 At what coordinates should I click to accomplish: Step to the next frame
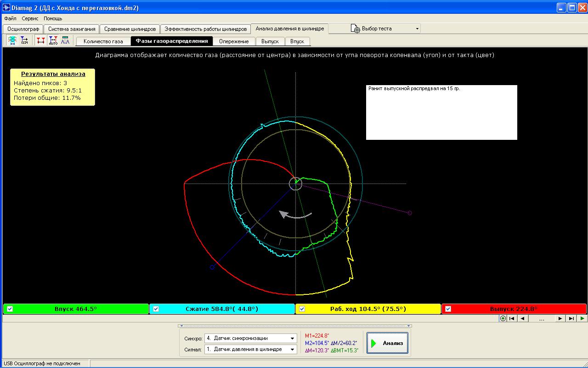coord(560,318)
